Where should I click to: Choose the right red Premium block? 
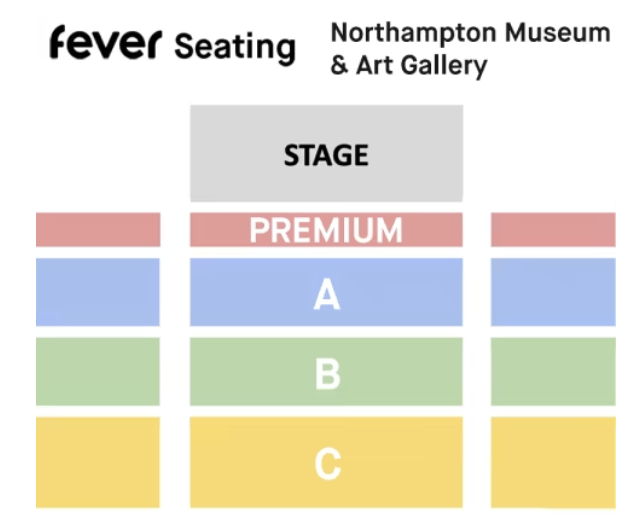click(x=553, y=229)
